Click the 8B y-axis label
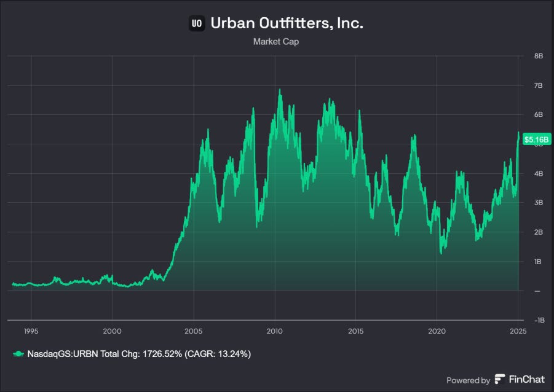Image resolution: width=554 pixels, height=392 pixels. [539, 56]
